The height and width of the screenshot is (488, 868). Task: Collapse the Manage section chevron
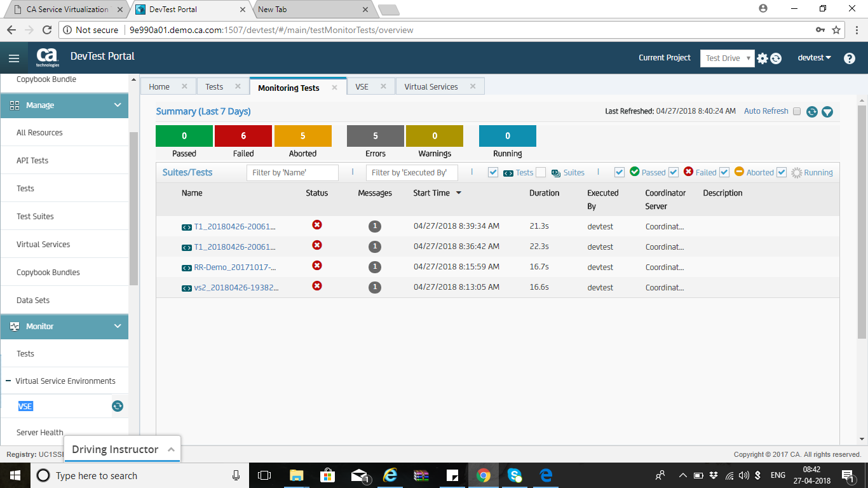[118, 105]
